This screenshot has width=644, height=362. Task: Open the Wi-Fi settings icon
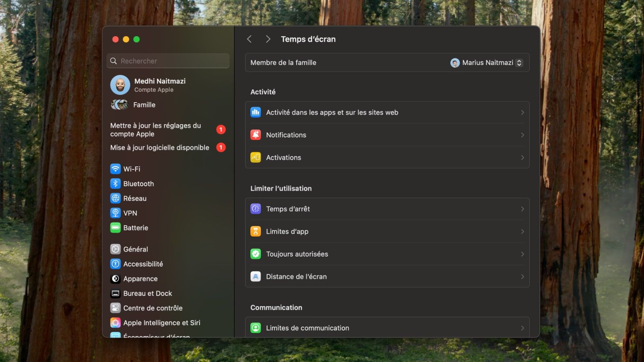point(116,169)
